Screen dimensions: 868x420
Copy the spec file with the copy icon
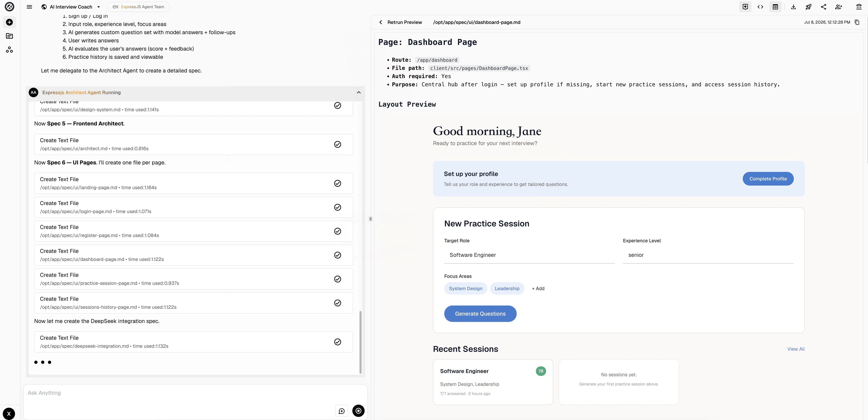(x=857, y=22)
